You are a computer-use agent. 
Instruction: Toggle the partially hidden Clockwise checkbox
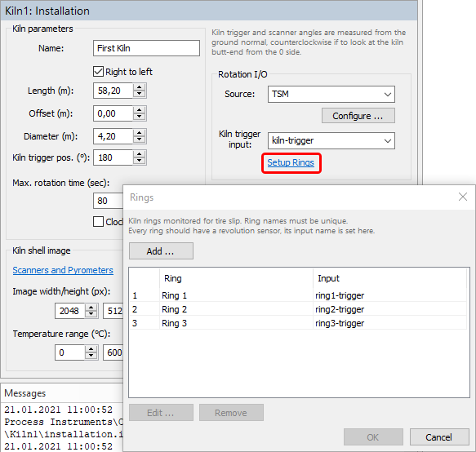click(x=98, y=222)
